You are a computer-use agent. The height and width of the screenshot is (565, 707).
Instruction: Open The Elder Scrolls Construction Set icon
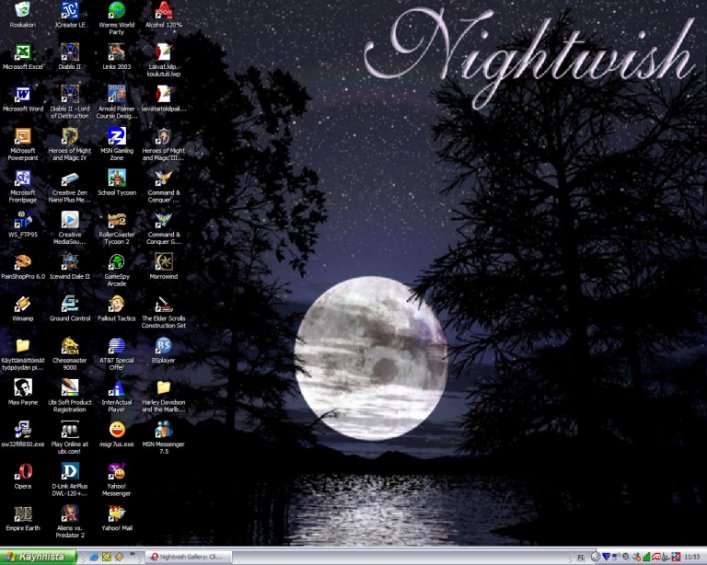(163, 303)
